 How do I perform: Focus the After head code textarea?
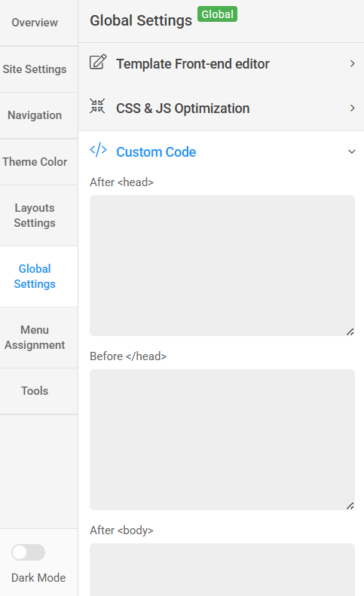(222, 266)
